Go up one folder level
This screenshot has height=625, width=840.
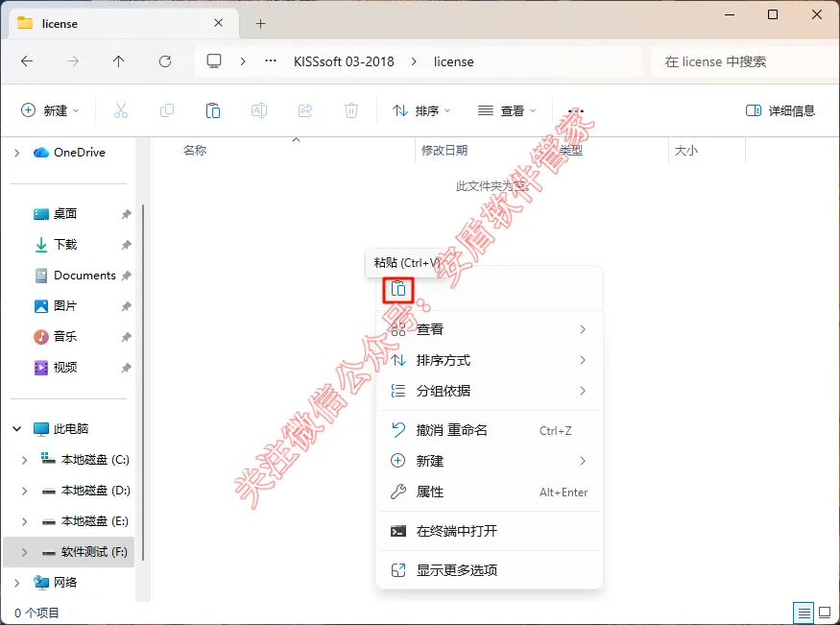118,61
